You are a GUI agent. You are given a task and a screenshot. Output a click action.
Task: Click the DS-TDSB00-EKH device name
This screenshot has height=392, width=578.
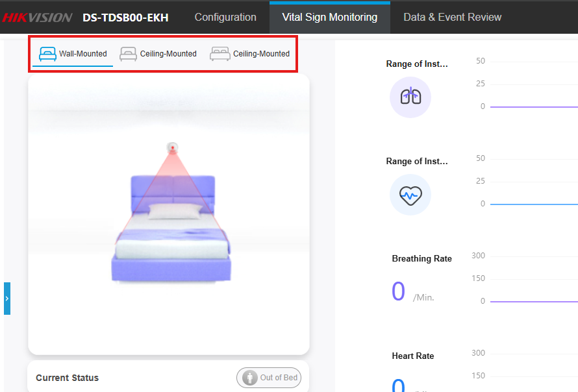point(125,18)
